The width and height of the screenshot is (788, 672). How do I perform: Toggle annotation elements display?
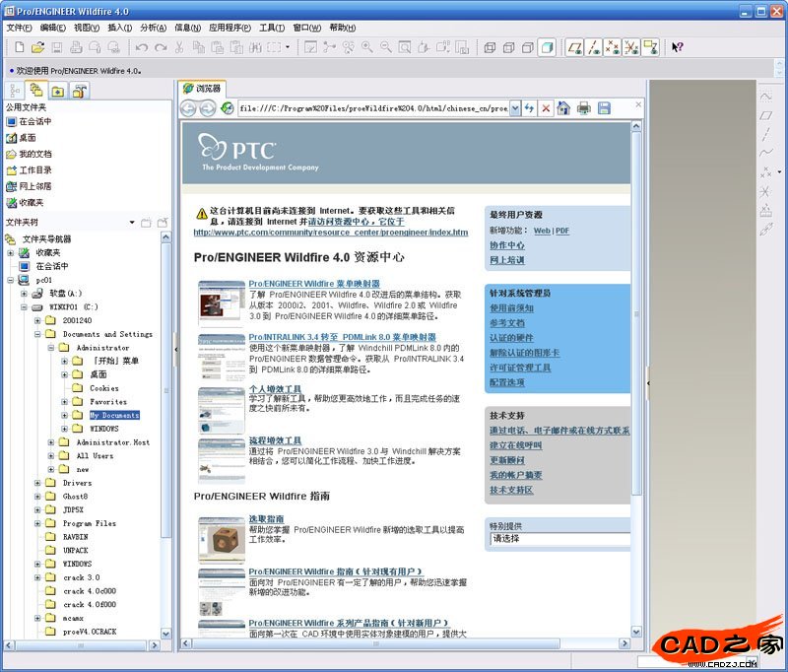click(x=650, y=47)
